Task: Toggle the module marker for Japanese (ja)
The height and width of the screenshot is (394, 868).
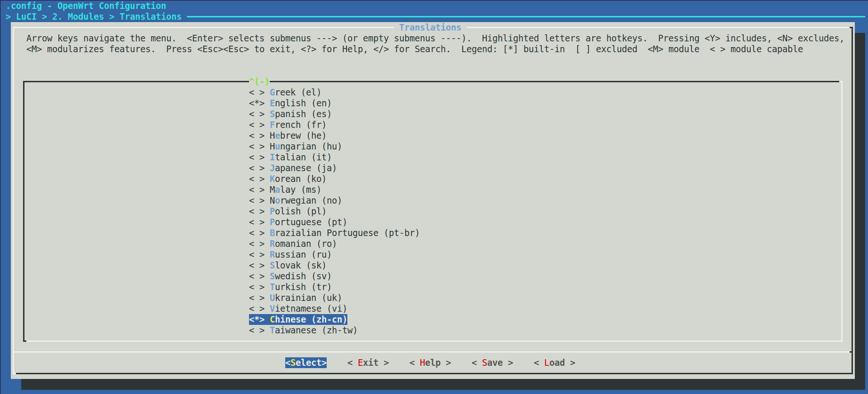Action: point(257,168)
